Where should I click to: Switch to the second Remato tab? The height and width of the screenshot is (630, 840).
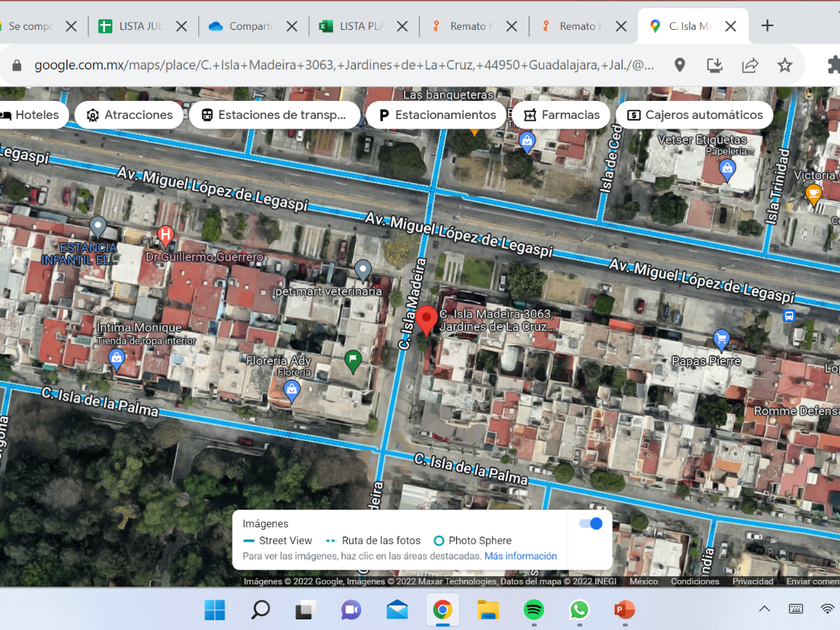point(581,26)
